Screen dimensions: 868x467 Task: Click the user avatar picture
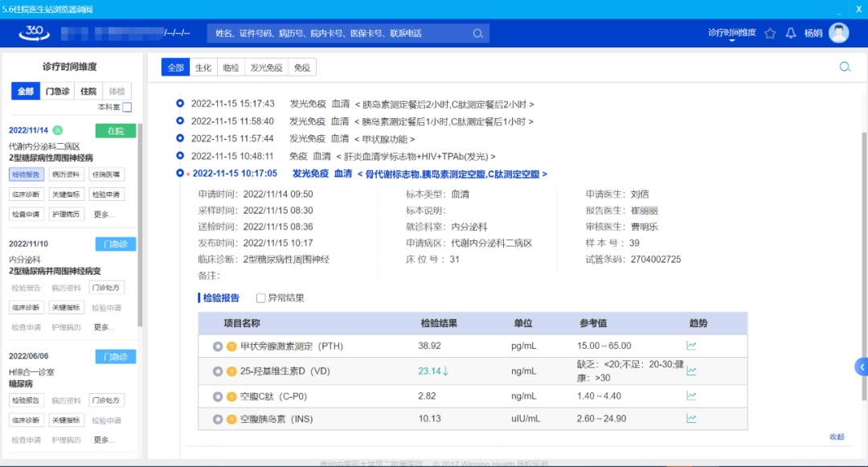coord(838,33)
